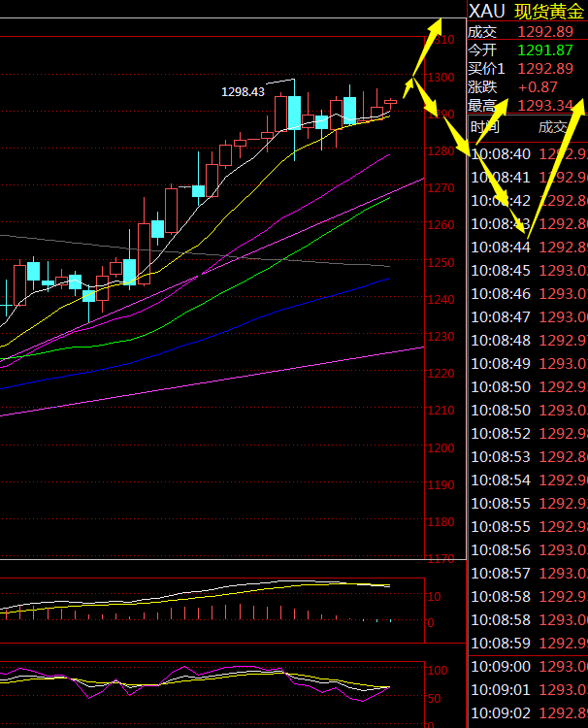Click the tall cyan candle under 1298.43
Viewport: 588px width, 728px height.
[294, 113]
